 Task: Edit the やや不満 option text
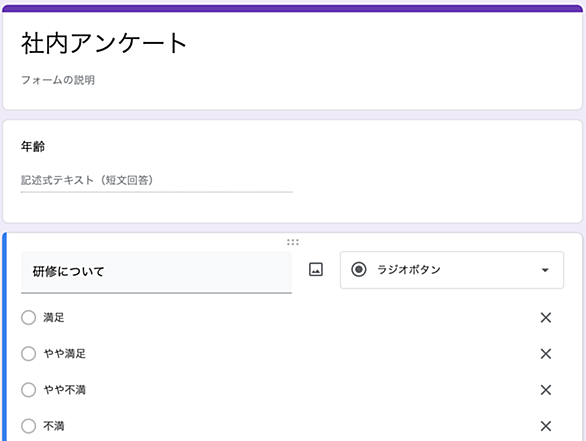click(x=65, y=390)
